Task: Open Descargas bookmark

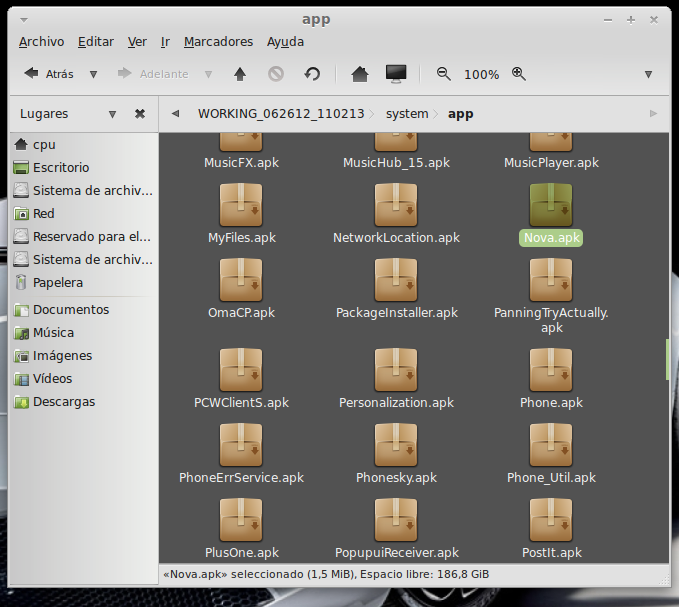Action: coord(83,401)
